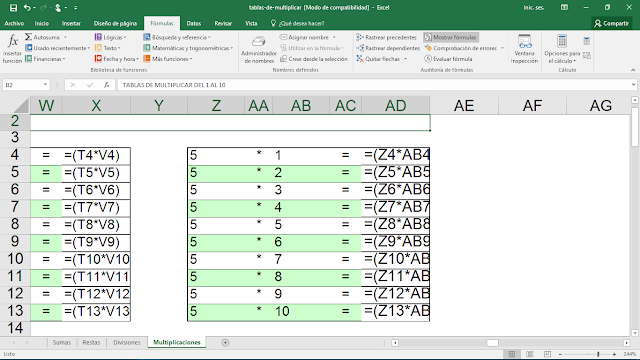This screenshot has height=360, width=640.
Task: Collapse the ribbon with the arrow
Action: (x=633, y=70)
